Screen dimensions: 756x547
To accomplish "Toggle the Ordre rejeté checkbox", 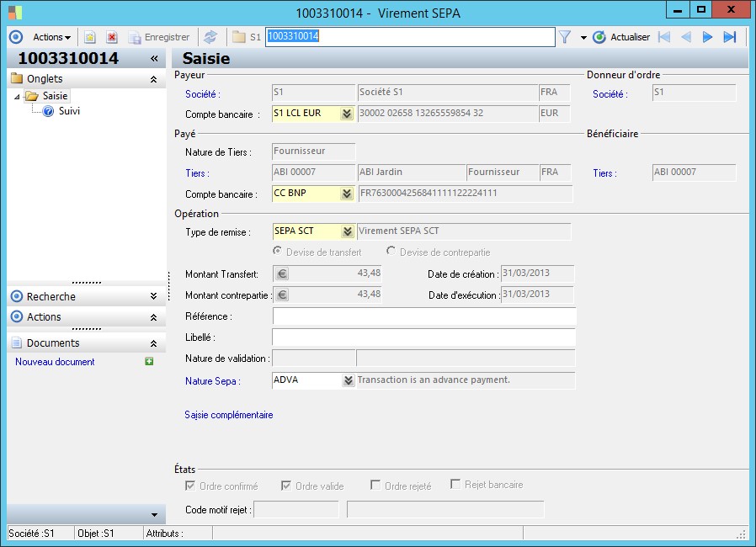I will tap(375, 486).
